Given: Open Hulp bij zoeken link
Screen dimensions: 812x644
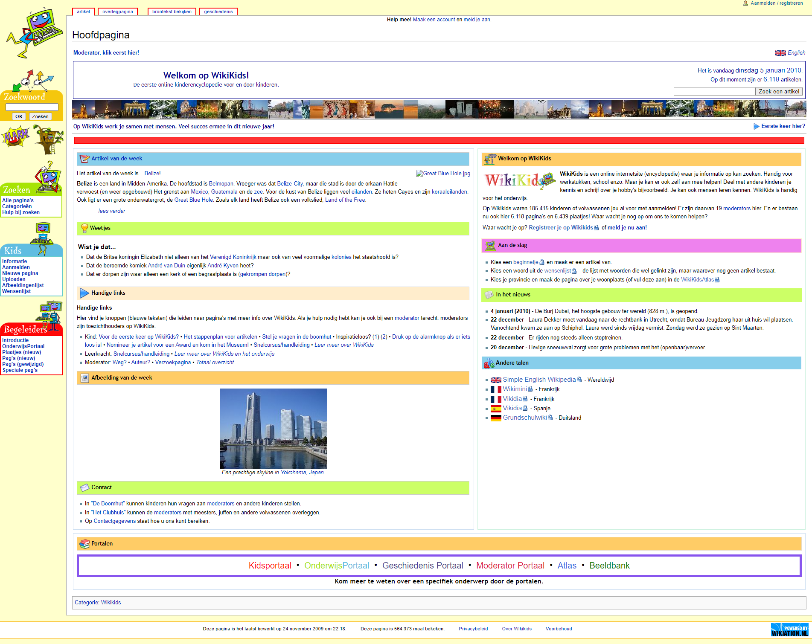Looking at the screenshot, I should (21, 212).
